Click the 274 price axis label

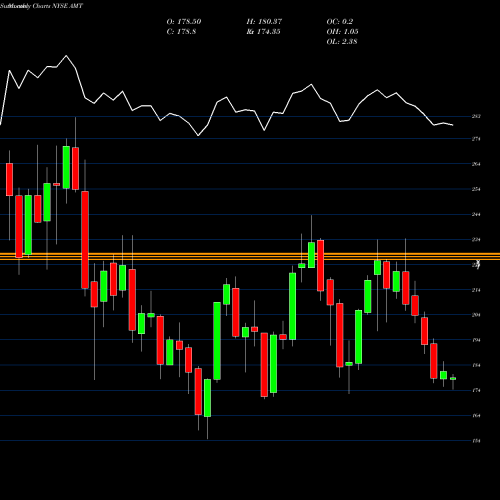(x=476, y=139)
